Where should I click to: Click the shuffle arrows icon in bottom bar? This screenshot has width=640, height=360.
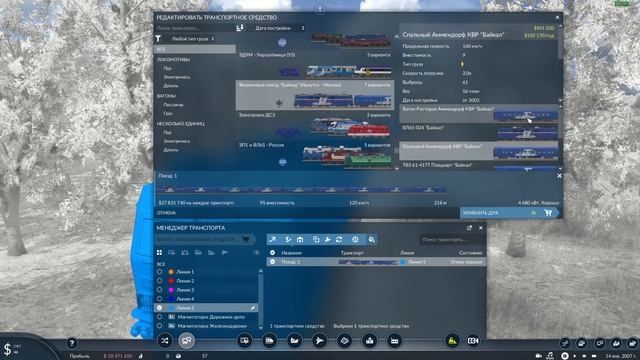point(164,340)
